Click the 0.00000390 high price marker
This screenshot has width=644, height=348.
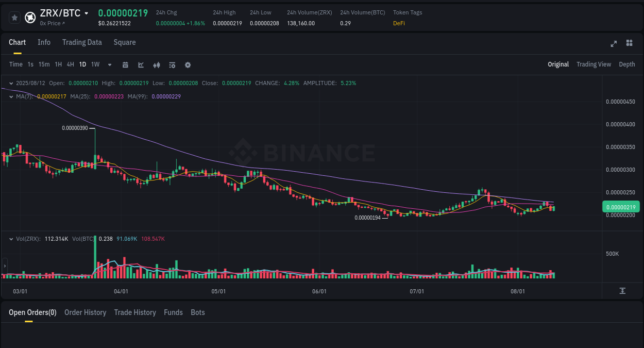point(75,128)
